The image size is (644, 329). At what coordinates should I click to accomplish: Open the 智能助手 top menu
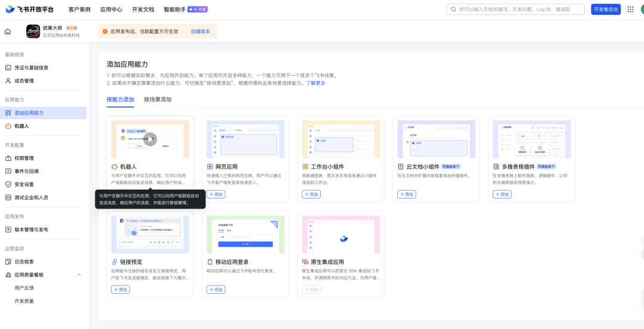click(x=175, y=10)
